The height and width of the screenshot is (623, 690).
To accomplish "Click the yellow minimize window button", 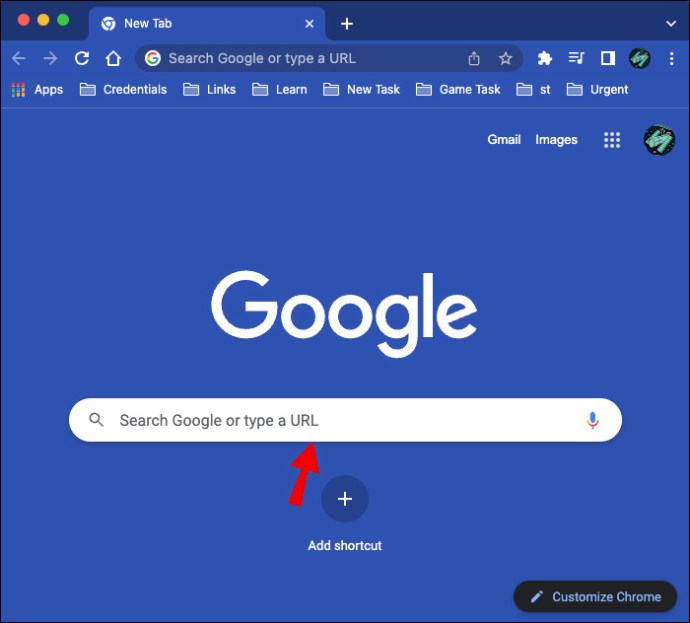I will (43, 20).
